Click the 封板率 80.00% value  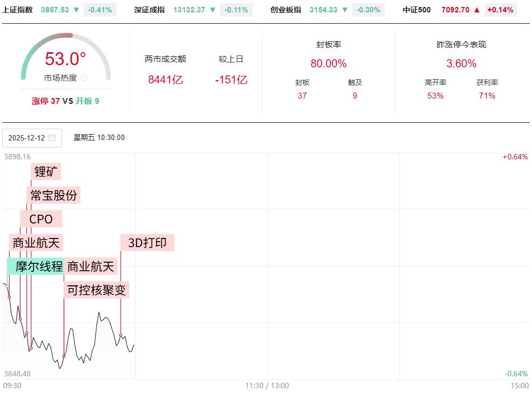328,64
